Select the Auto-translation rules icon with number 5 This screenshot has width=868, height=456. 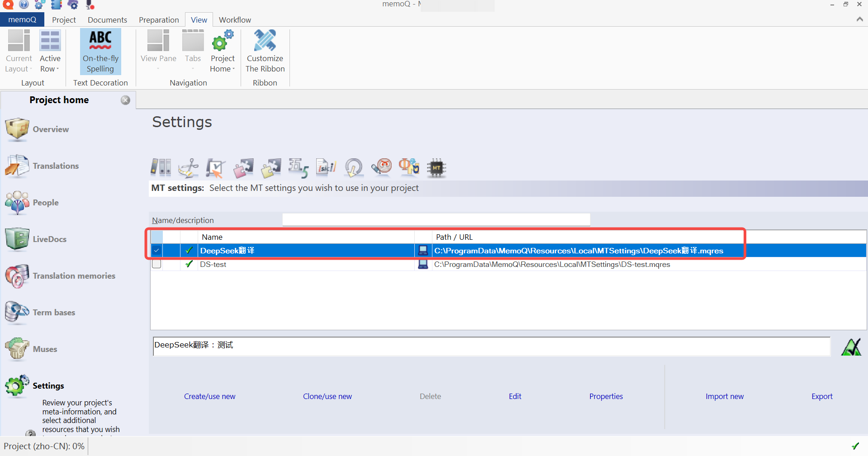pyautogui.click(x=299, y=167)
